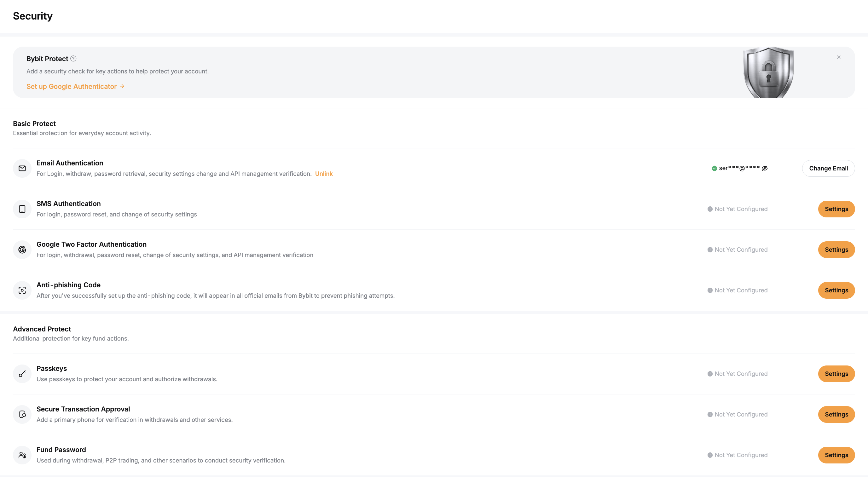Open Settings for Passkeys
This screenshot has width=868, height=477.
pyautogui.click(x=836, y=374)
